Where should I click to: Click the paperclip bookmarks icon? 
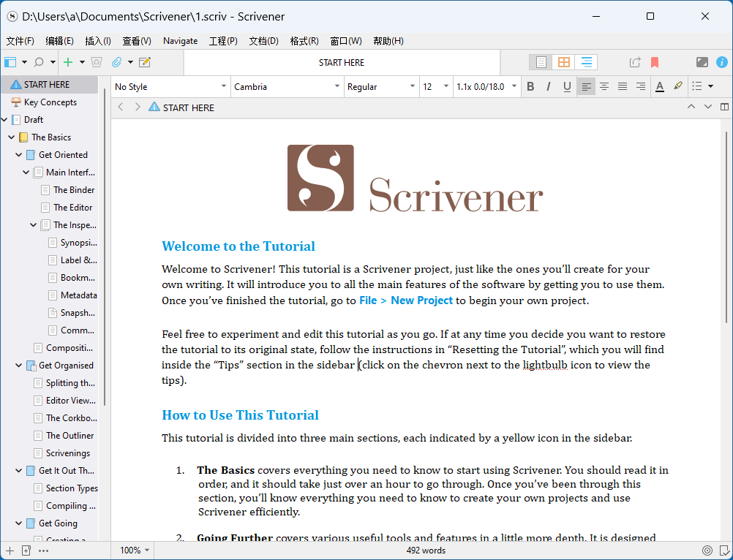pyautogui.click(x=117, y=62)
